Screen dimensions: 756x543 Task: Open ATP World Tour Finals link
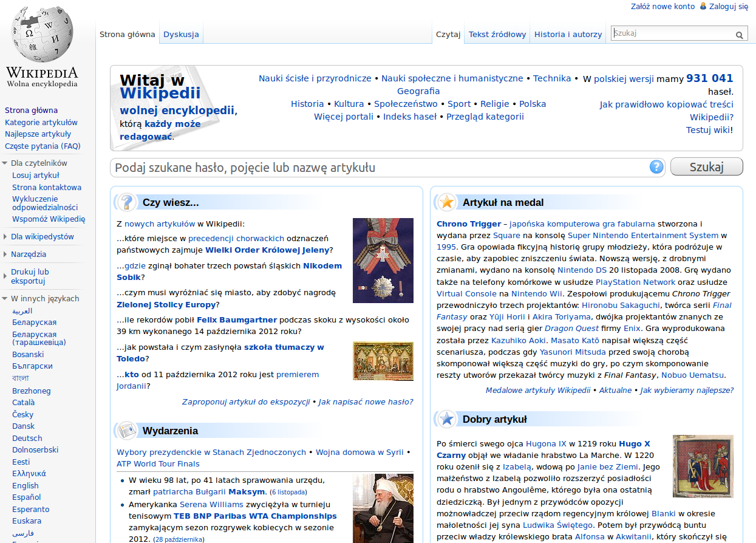pyautogui.click(x=158, y=463)
